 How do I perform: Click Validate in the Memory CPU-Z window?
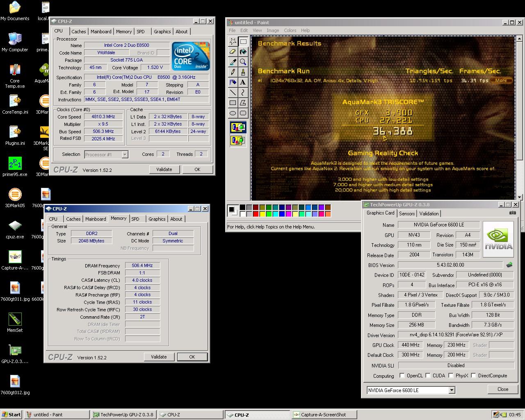point(159,357)
